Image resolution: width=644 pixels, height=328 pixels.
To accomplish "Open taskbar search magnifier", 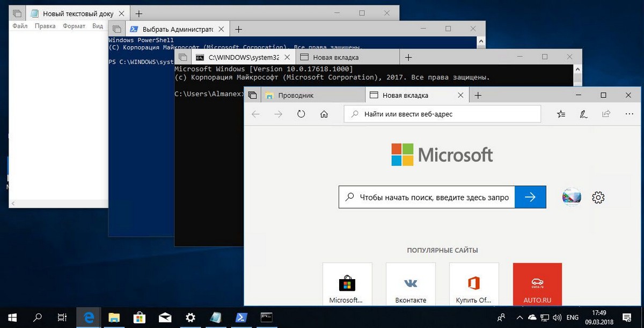I will (38, 317).
